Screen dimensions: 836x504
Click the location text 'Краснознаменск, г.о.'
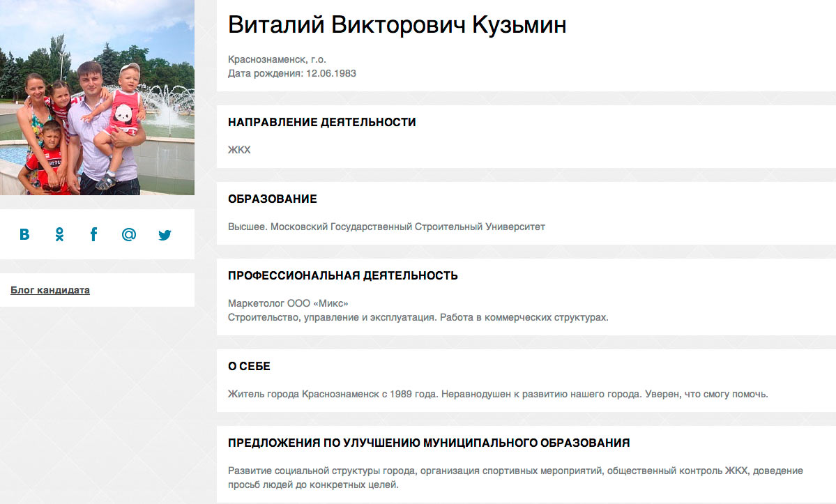[278, 59]
